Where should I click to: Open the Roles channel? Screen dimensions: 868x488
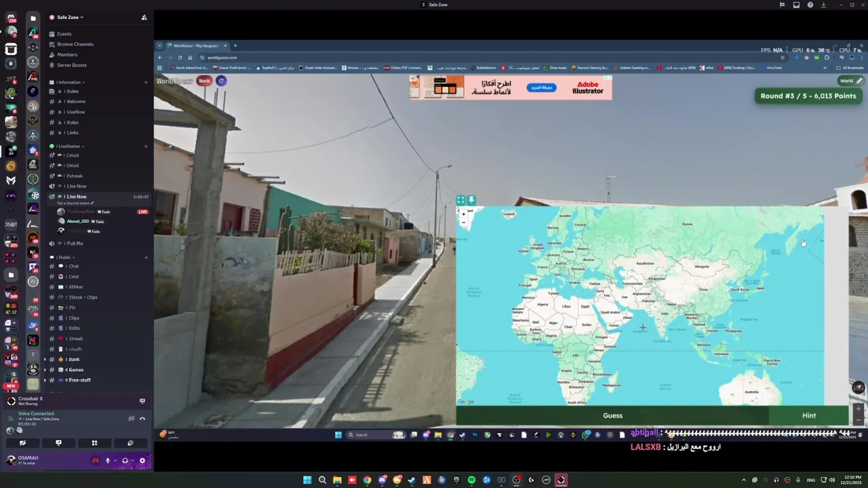(72, 123)
